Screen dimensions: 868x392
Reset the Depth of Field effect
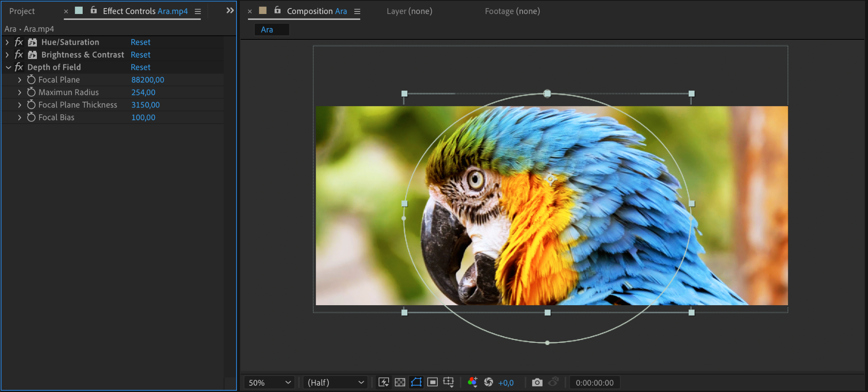(x=140, y=67)
